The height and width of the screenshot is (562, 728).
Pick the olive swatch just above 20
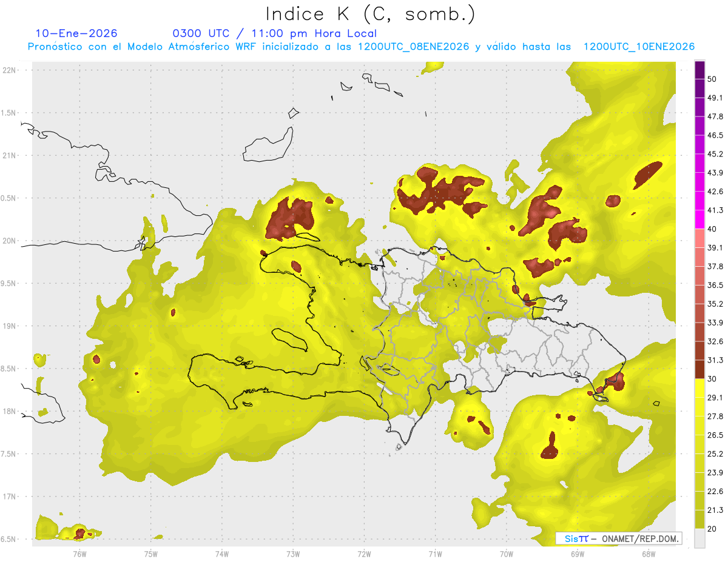[699, 519]
